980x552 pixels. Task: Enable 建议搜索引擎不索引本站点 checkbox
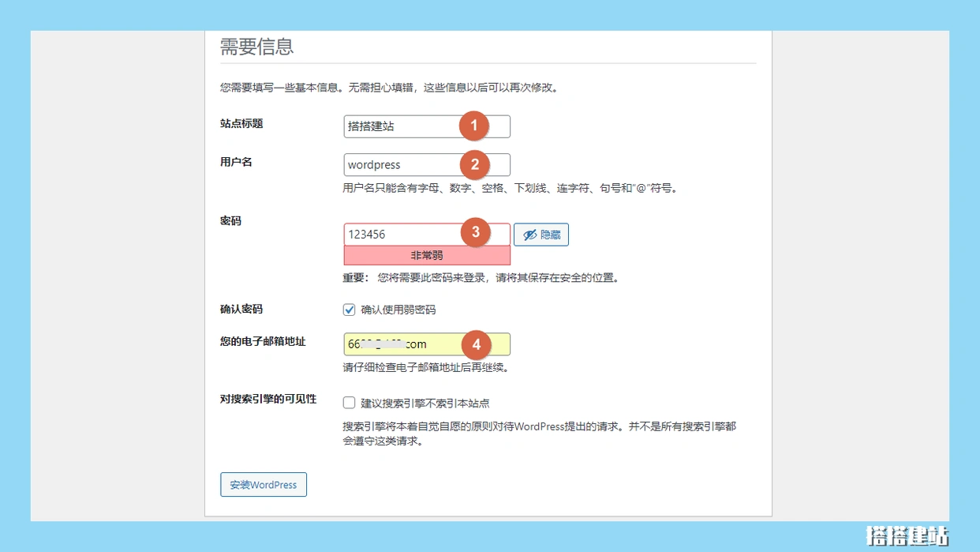point(350,403)
